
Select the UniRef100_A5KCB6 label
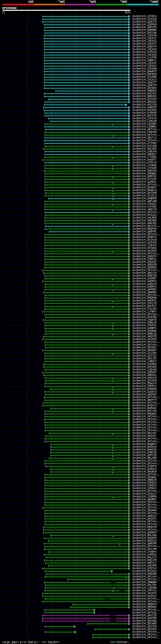click(x=144, y=574)
